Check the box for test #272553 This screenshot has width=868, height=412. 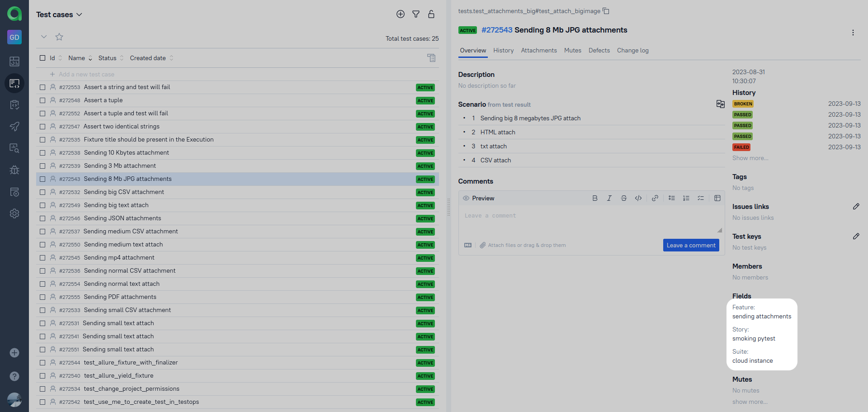[42, 87]
